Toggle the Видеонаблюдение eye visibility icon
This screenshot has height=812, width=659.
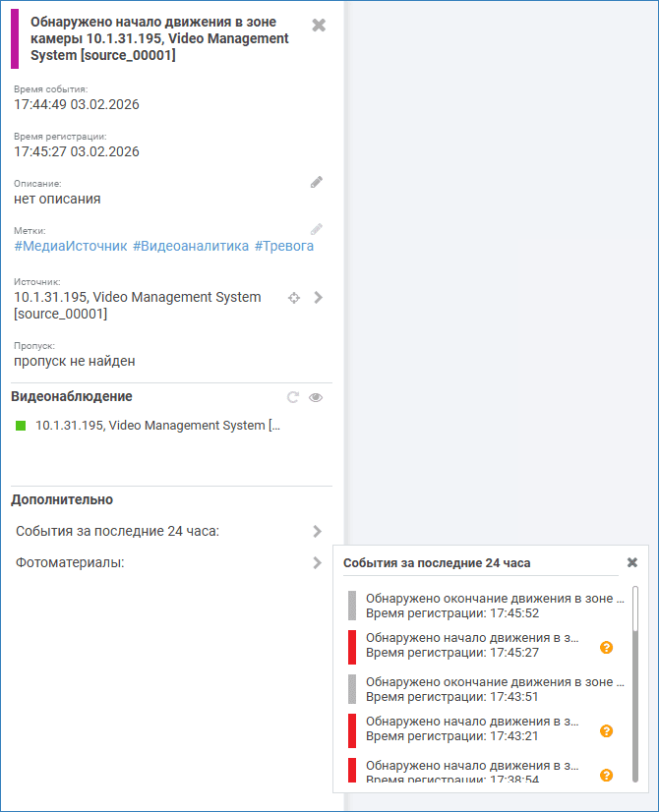tap(316, 397)
